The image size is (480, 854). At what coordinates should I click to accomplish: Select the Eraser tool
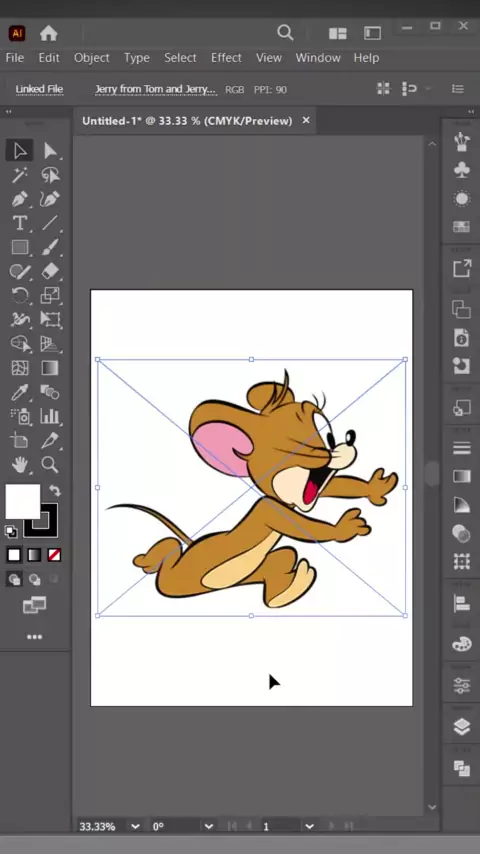pos(50,271)
